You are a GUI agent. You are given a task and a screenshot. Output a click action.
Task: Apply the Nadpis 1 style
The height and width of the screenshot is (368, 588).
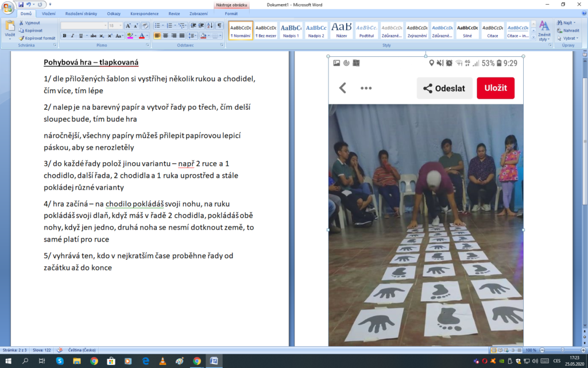(291, 30)
